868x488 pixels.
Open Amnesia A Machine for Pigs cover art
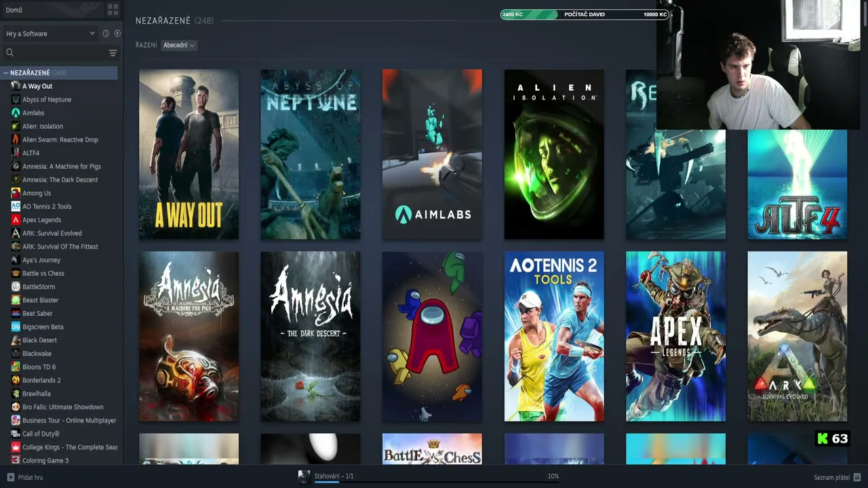coord(189,337)
